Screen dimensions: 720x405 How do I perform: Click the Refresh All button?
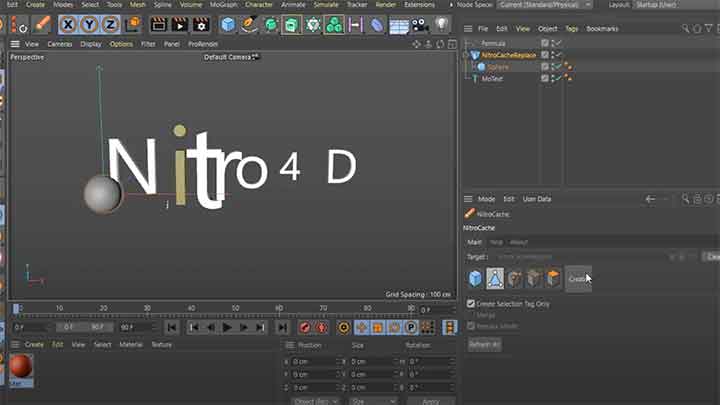tap(484, 344)
